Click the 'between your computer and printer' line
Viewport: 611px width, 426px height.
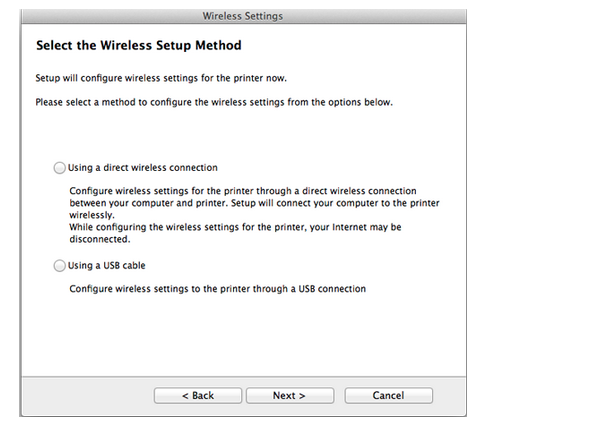point(254,203)
